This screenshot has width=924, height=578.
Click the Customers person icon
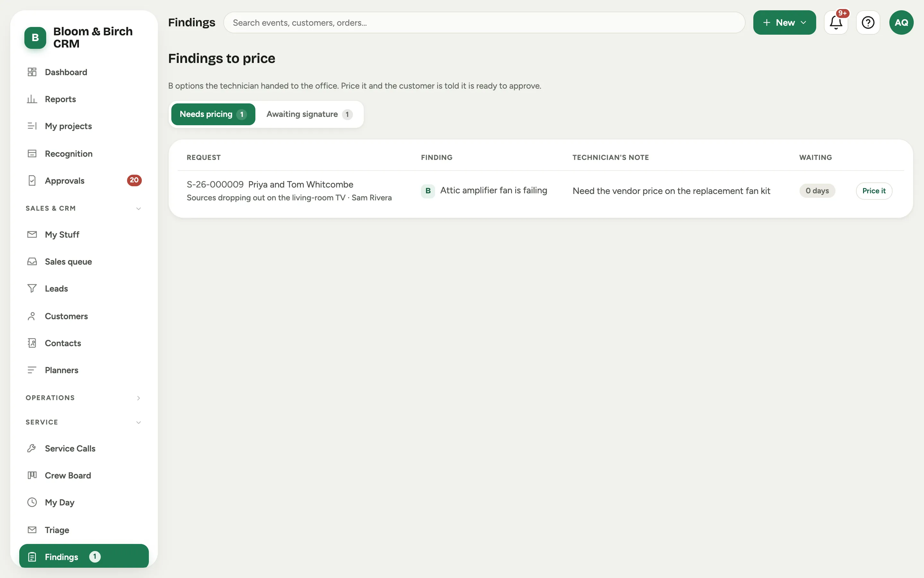[x=32, y=316]
